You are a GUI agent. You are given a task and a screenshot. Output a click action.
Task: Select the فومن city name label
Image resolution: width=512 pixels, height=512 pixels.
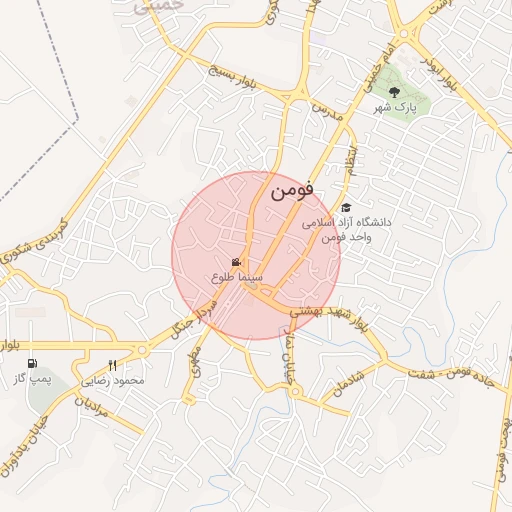(292, 191)
